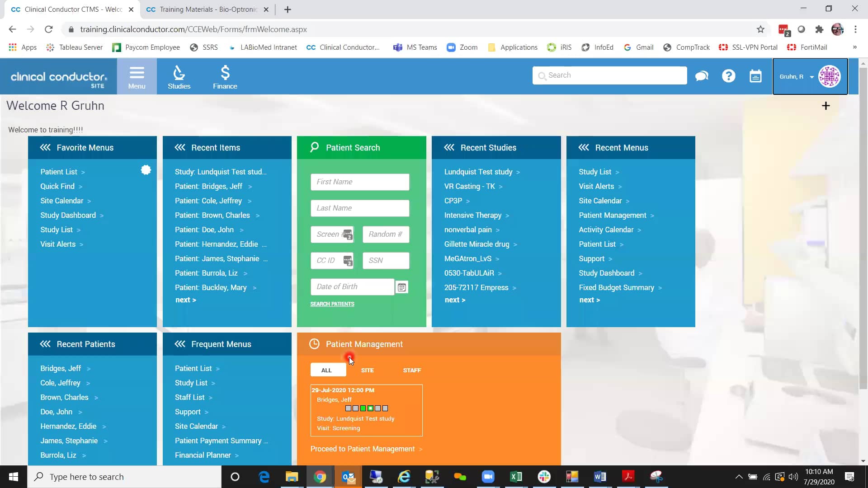Click Proceed to Patient Management
868x488 pixels.
(362, 449)
